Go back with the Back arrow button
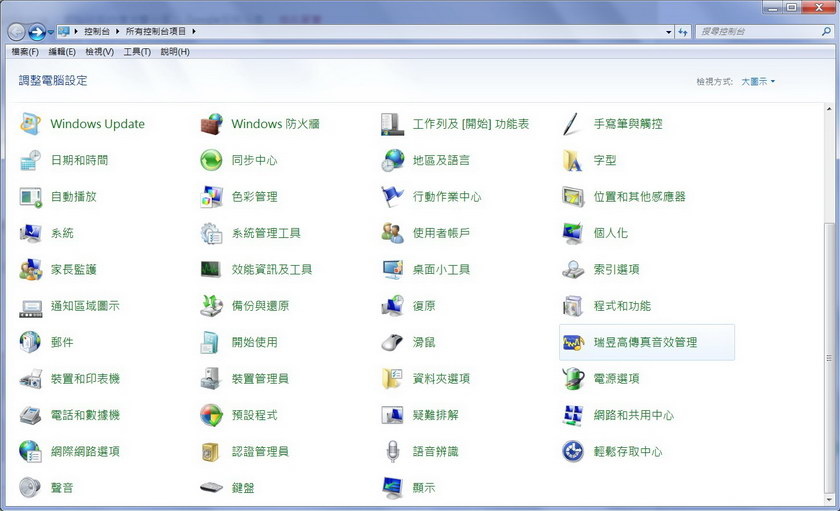This screenshot has height=511, width=840. (x=17, y=32)
